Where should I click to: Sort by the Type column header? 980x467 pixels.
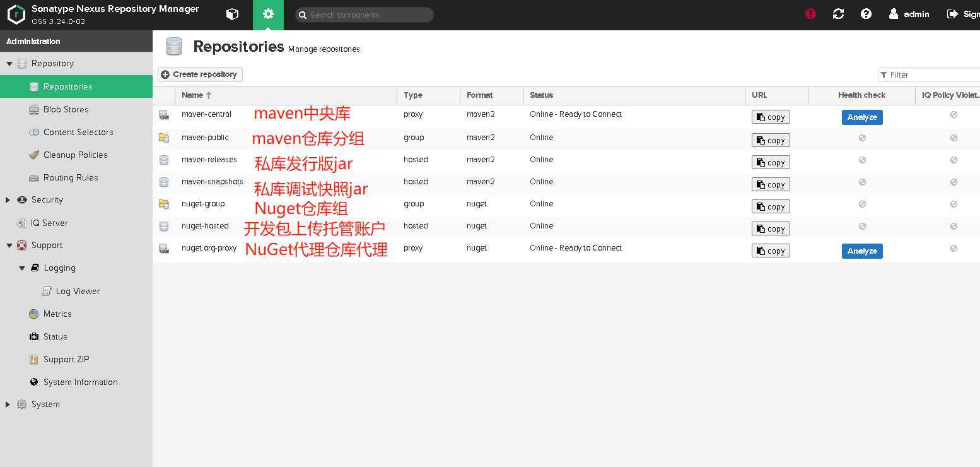tap(429, 95)
